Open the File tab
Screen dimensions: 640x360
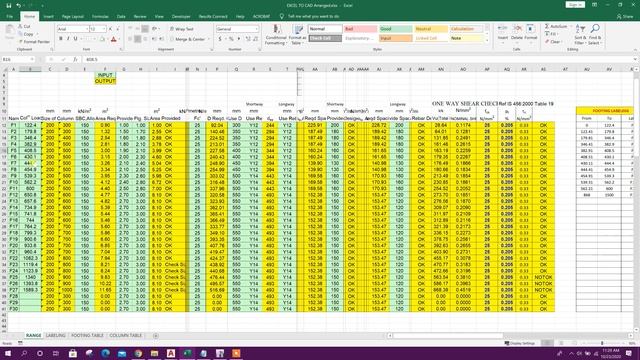point(10,16)
